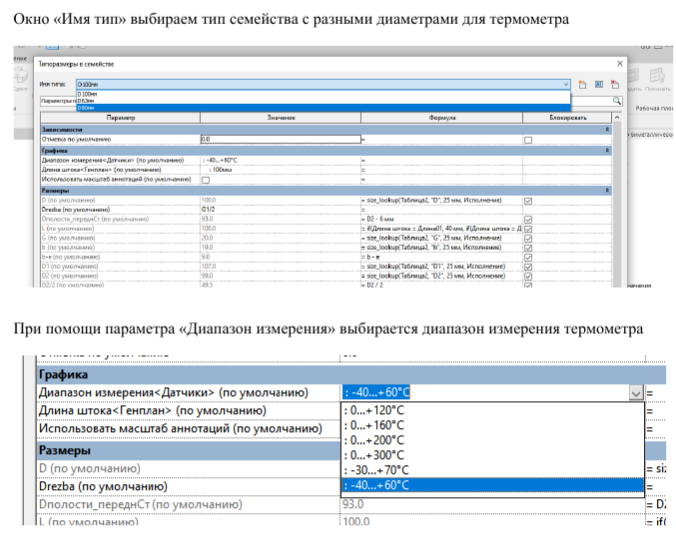Click the «G1/2» value of Drezba row
The width and height of the screenshot is (676, 534).
pyautogui.click(x=208, y=209)
